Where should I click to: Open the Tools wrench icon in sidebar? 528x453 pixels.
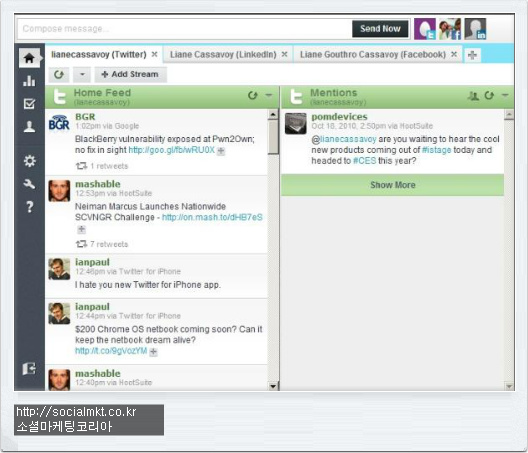(29, 184)
